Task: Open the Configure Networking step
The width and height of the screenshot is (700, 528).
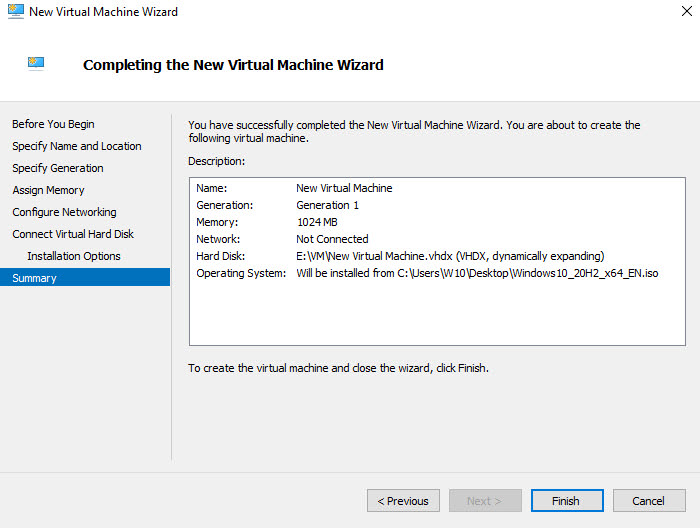Action: (x=64, y=212)
